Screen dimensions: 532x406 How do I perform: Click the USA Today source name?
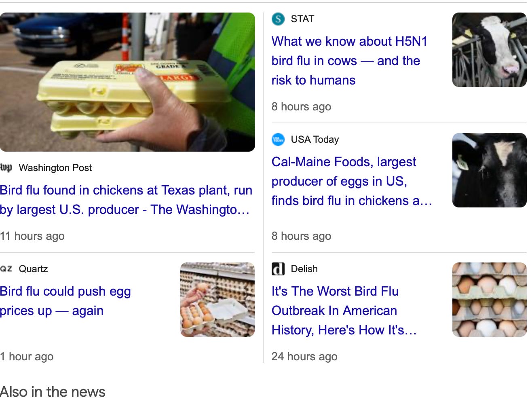(315, 140)
